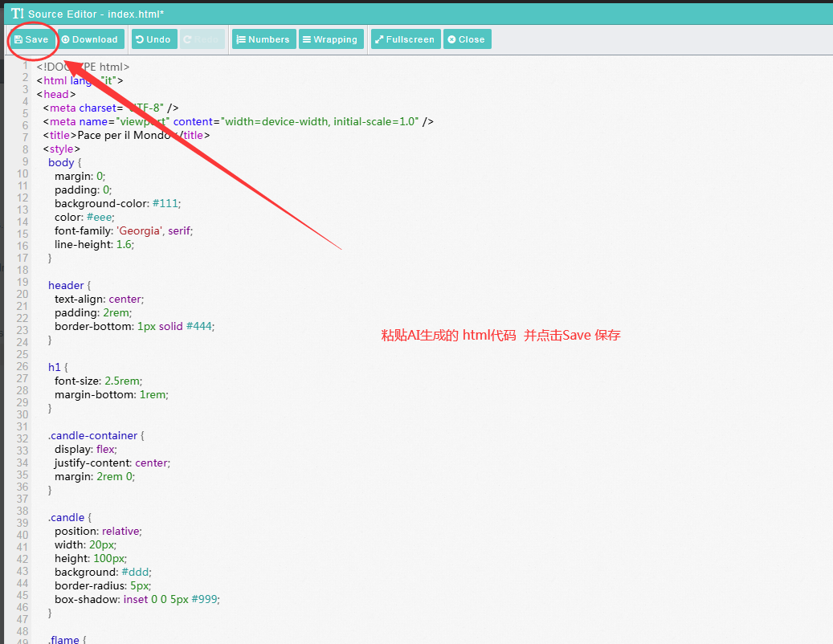Image resolution: width=833 pixels, height=644 pixels.
Task: Click the Source Editor logo icon
Action: [18, 14]
